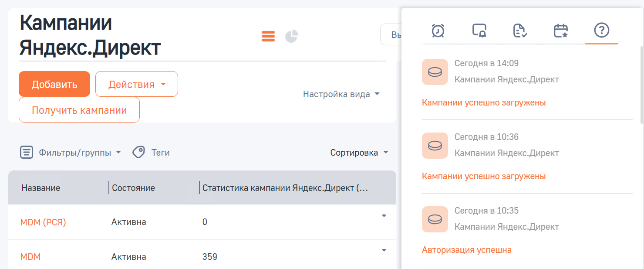This screenshot has width=644, height=269.
Task: Open the Кампании успешно загружены notification link
Action: tap(484, 102)
